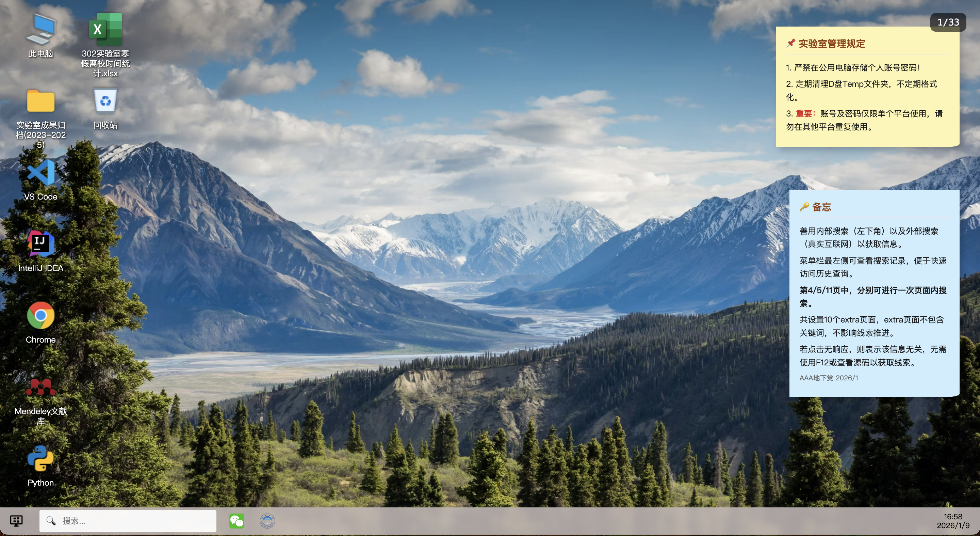Click the magnifier icon in the search box
This screenshot has height=536, width=980.
point(51,521)
